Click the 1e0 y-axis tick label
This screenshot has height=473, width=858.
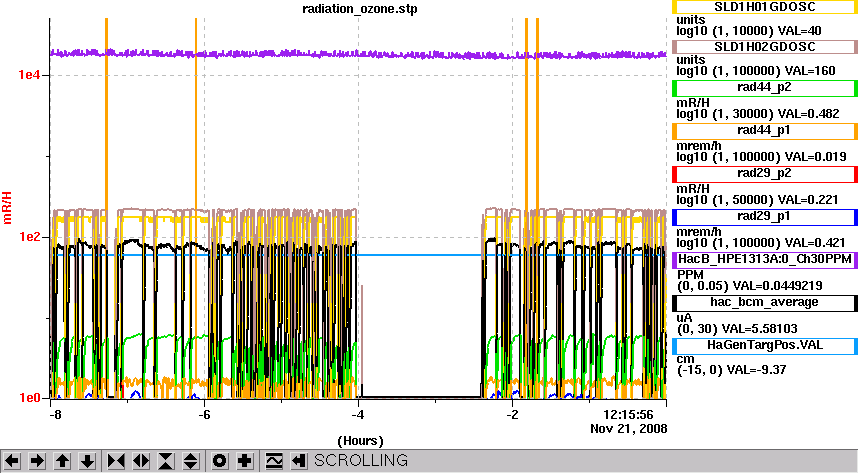coord(30,398)
